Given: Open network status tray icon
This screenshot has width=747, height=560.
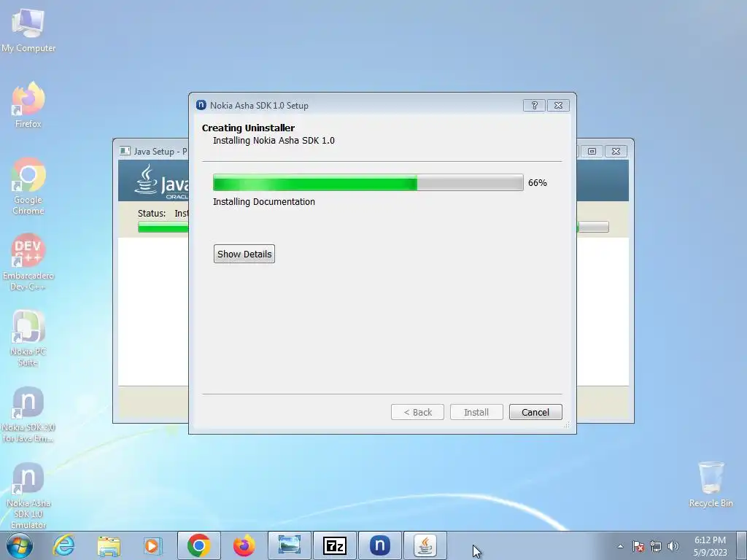Looking at the screenshot, I should coord(656,546).
